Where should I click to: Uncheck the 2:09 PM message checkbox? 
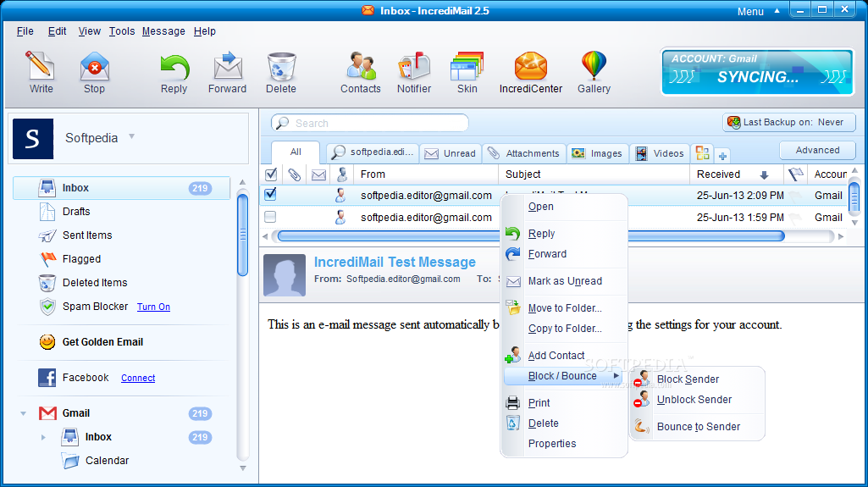270,194
